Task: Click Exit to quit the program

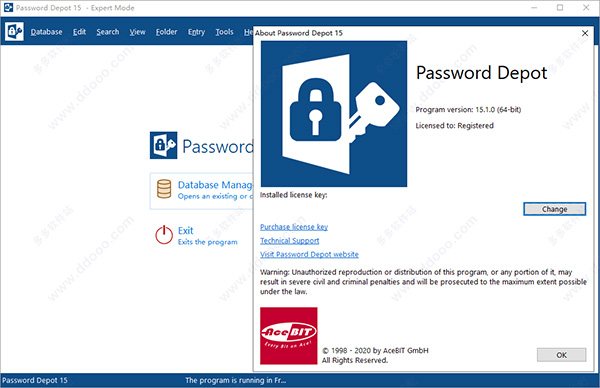Action: tap(196, 235)
